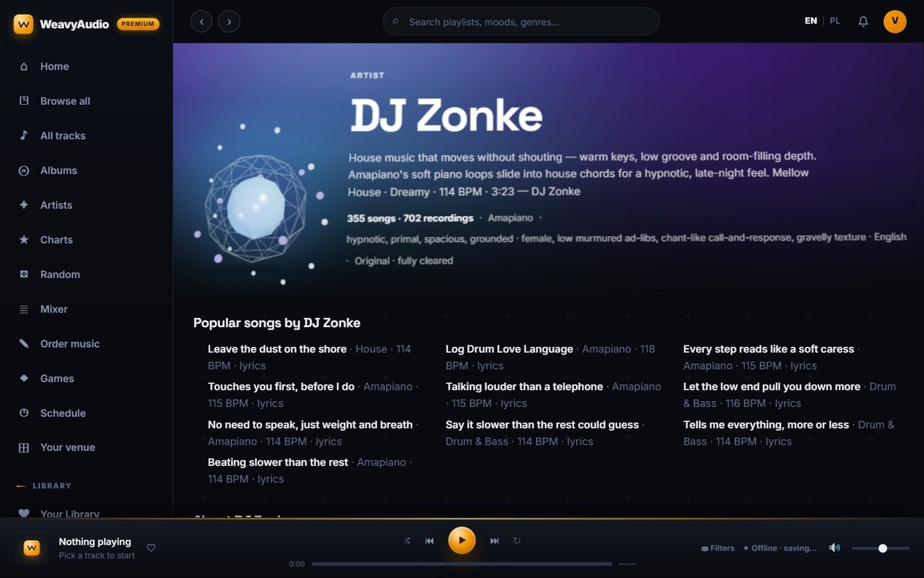The height and width of the screenshot is (578, 924).
Task: Click the playback progress bar
Action: click(462, 564)
